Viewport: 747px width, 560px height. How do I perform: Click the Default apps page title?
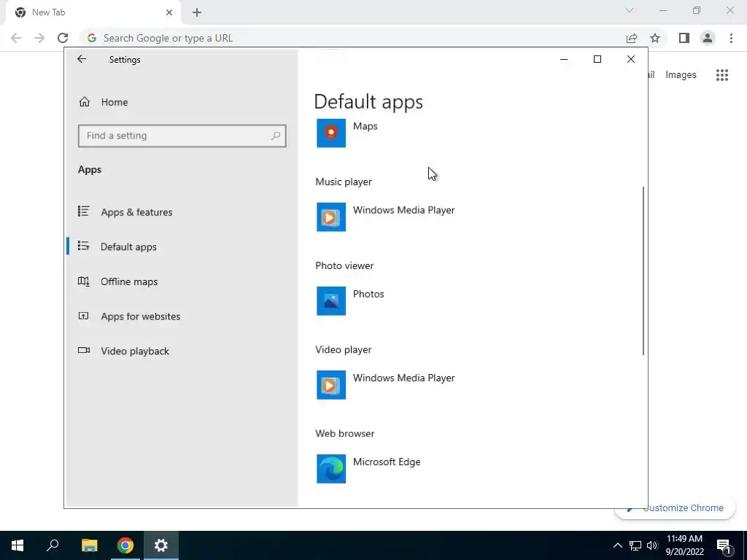coord(368,101)
